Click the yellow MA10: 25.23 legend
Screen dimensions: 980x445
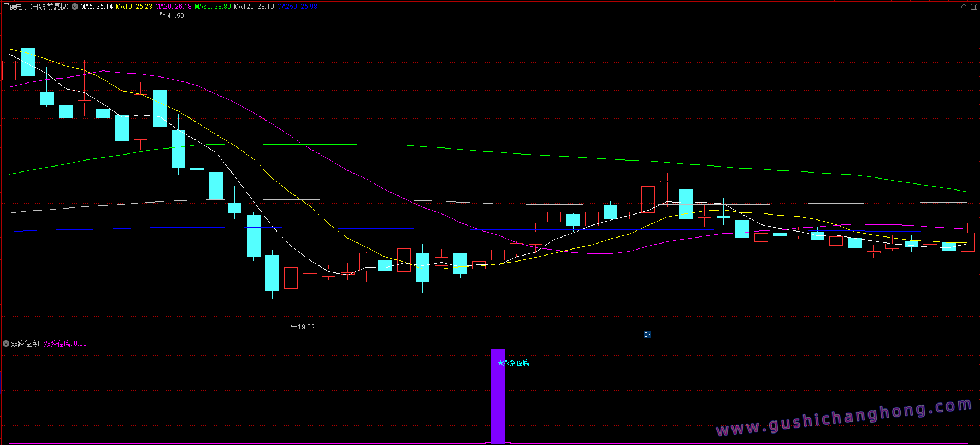[134, 7]
